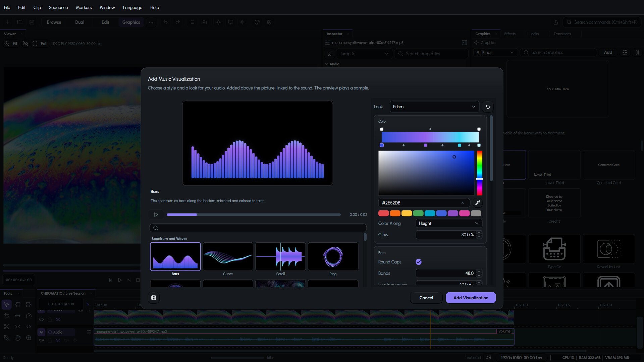Select the Pen tool in Tools panel

point(6,338)
